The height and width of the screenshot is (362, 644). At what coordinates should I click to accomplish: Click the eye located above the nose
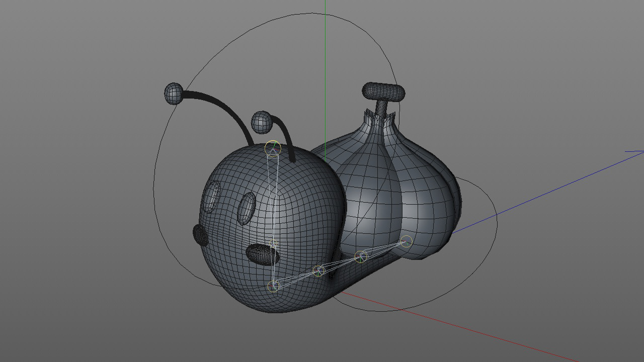211,197
